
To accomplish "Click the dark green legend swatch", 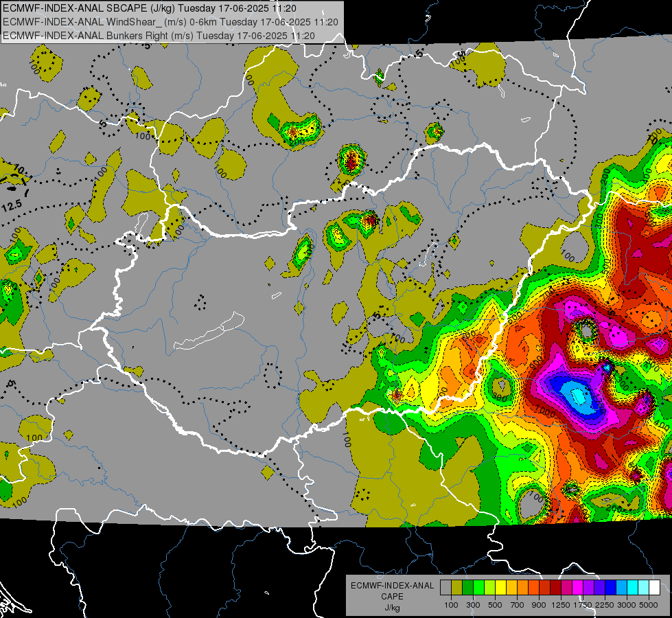I will (467, 587).
